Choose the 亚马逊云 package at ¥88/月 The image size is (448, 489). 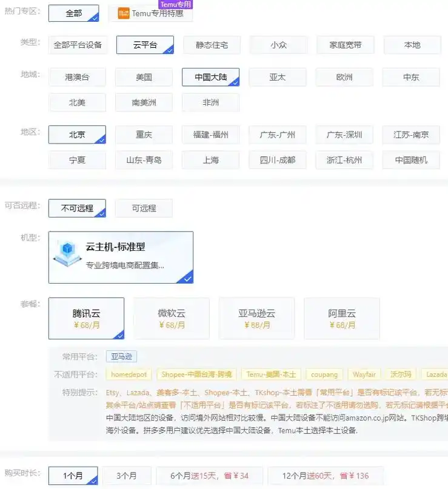pos(256,318)
